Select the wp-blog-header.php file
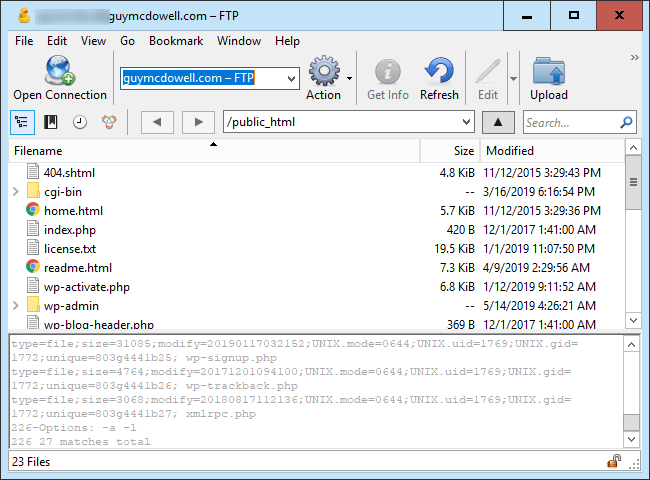Image resolution: width=650 pixels, height=480 pixels. [x=99, y=324]
